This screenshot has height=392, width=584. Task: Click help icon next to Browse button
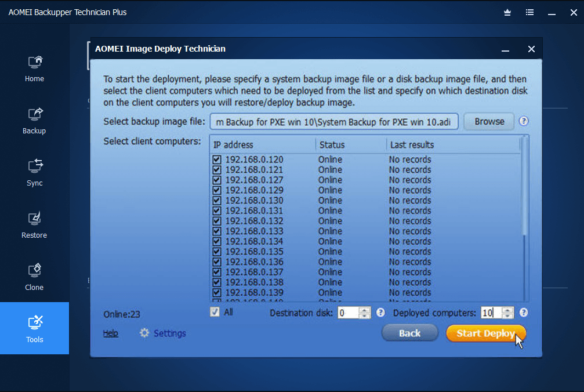click(x=523, y=121)
